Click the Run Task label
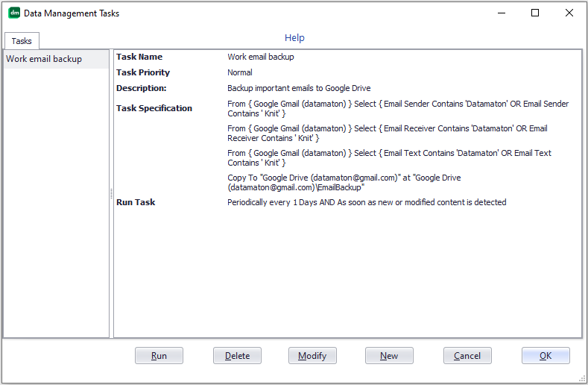 136,202
